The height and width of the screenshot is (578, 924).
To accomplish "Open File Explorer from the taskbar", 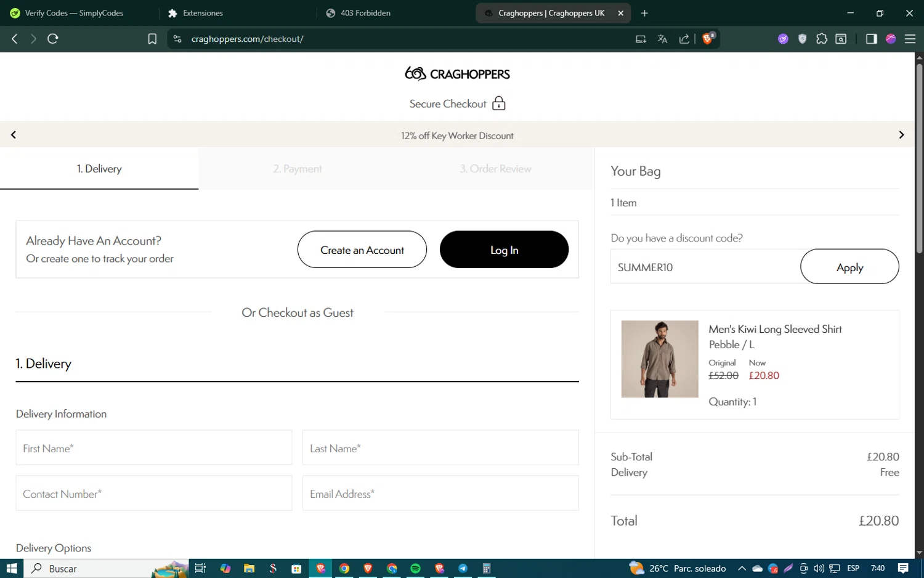I will point(249,568).
